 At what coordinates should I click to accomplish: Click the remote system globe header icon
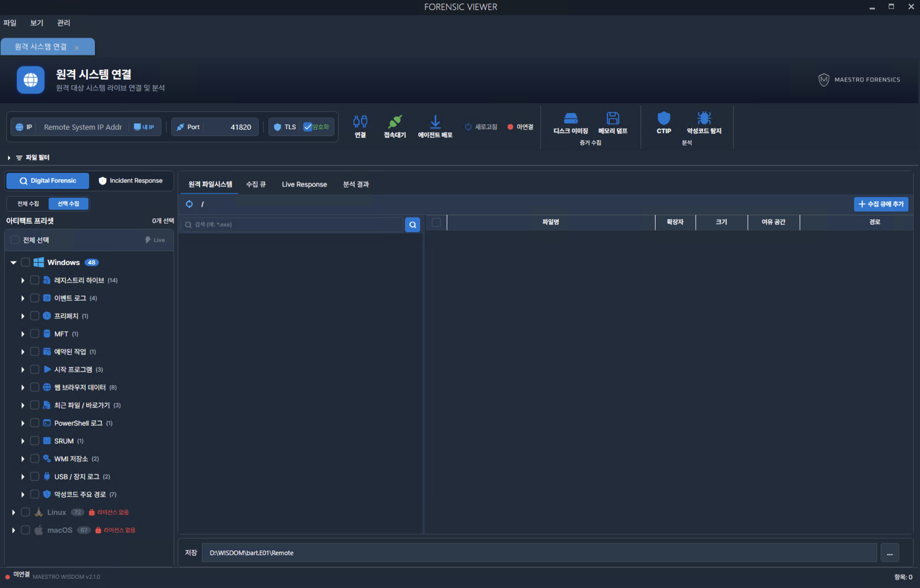pos(31,80)
